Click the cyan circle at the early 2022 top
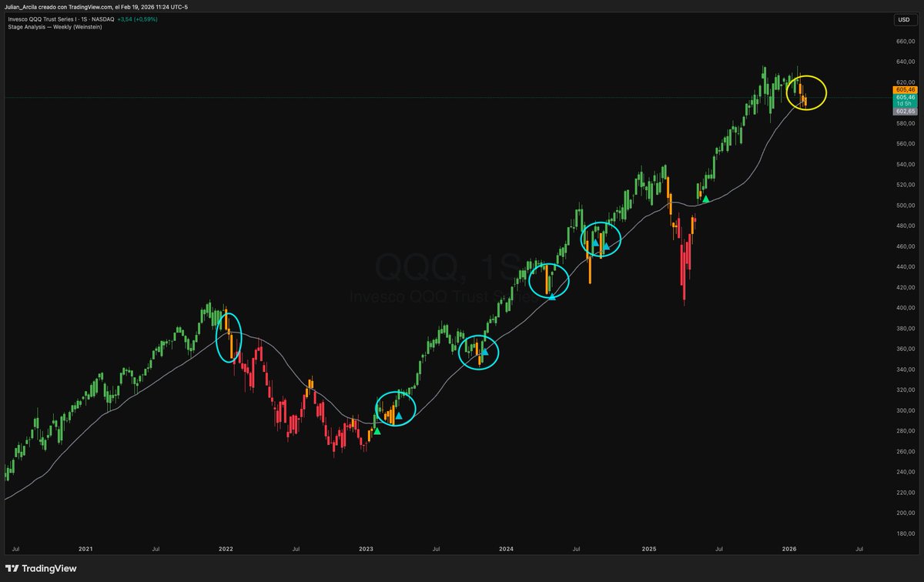 229,337
